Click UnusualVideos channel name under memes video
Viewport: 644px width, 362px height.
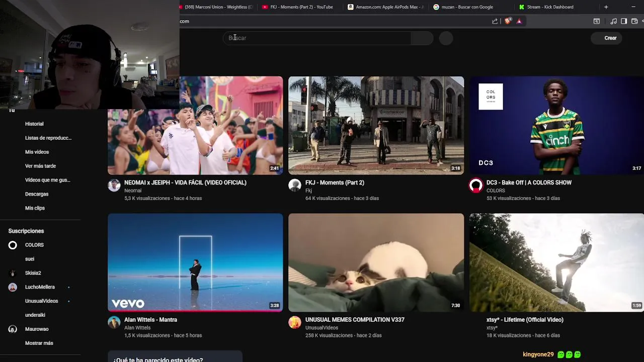click(321, 328)
